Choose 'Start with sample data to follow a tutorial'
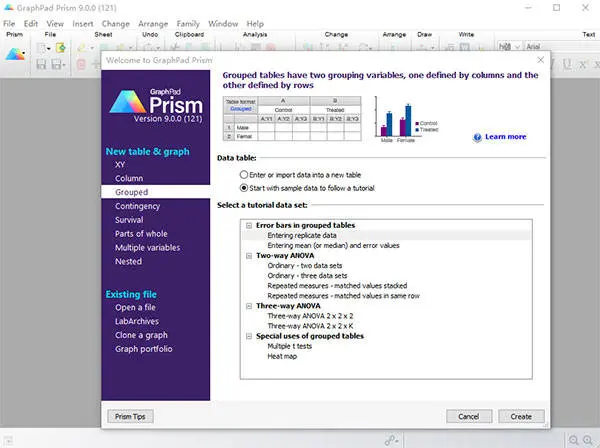This screenshot has height=448, width=600. point(245,187)
